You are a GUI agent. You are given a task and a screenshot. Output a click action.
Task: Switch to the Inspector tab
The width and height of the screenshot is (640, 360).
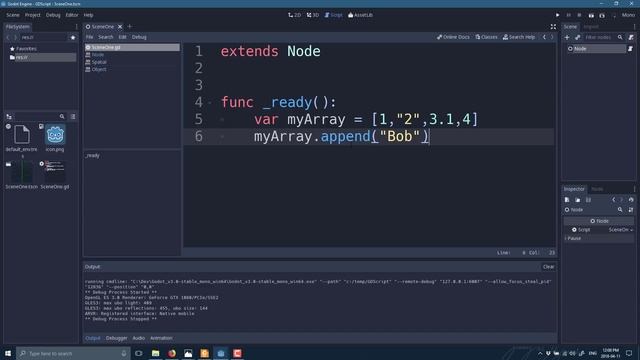coord(574,189)
